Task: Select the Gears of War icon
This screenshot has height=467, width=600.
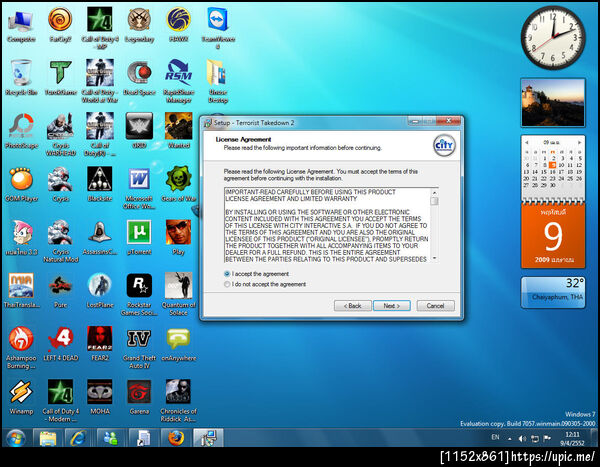Action: point(178,185)
